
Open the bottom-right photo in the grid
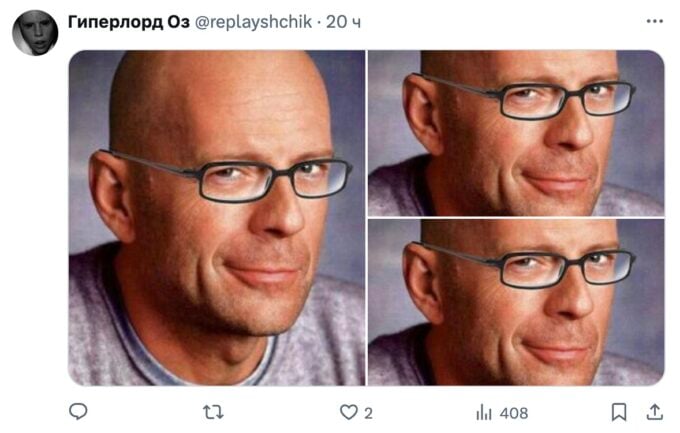(516, 302)
